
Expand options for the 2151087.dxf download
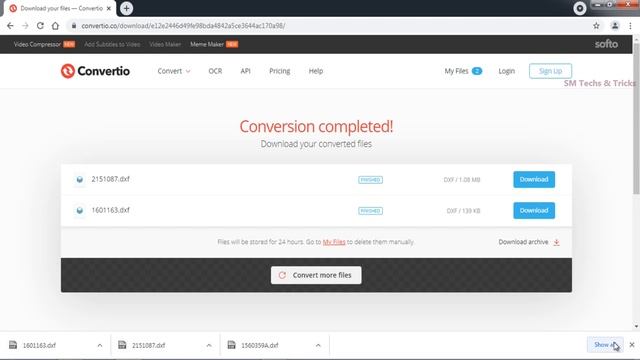(209, 345)
